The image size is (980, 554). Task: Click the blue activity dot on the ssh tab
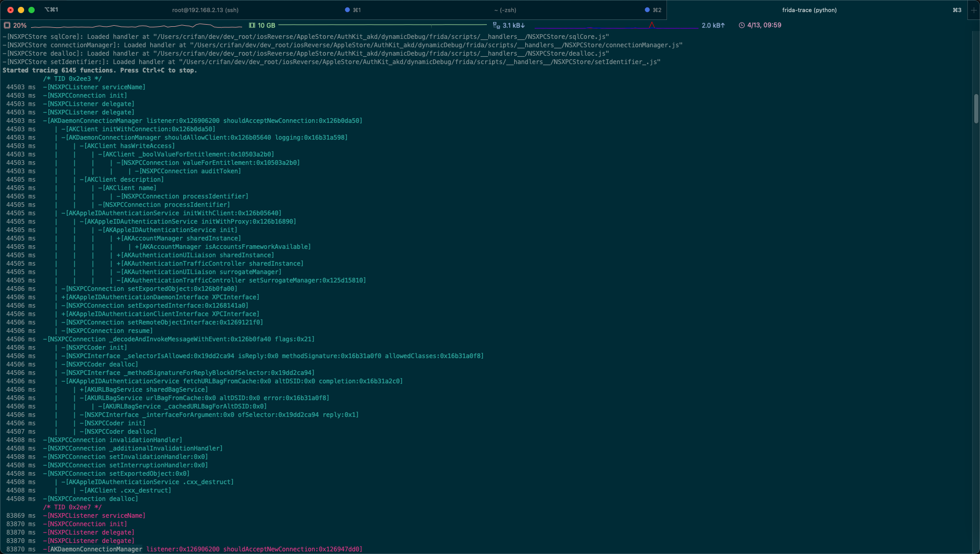pos(347,10)
